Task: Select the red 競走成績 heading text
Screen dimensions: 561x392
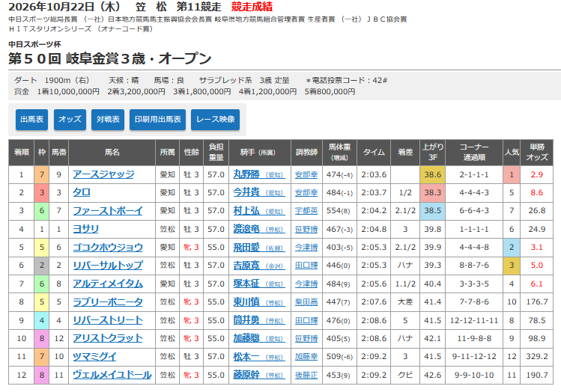Action: tap(252, 7)
